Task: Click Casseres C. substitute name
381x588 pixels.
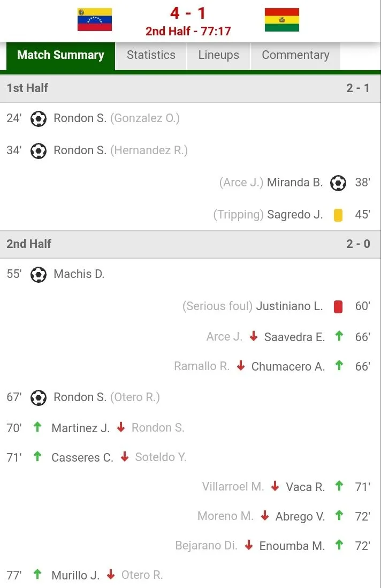Action: coord(82,457)
